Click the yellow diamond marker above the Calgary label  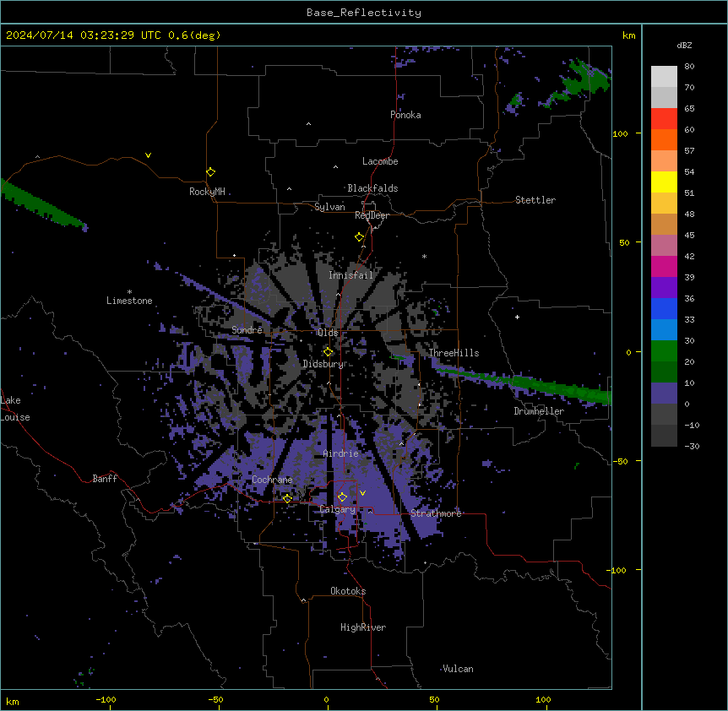(x=342, y=497)
